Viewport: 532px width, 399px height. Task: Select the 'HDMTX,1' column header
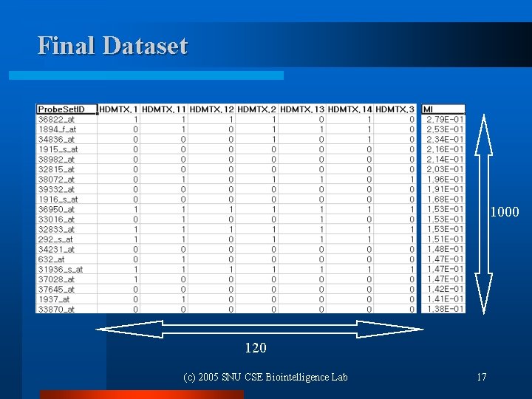(x=119, y=109)
